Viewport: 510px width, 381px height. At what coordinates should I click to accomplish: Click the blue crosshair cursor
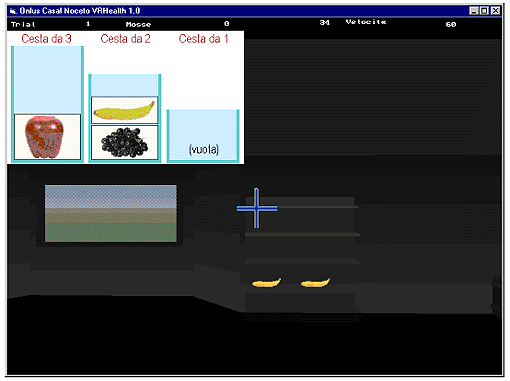[257, 208]
